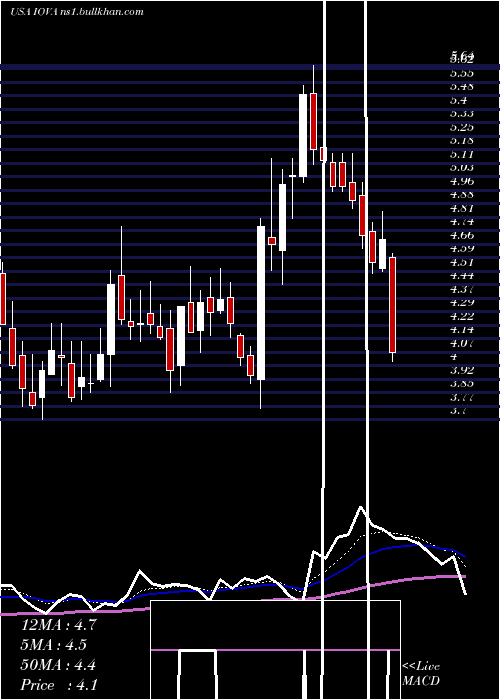500x700 pixels.
Task: Select the 5.48 price axis label
Action: click(x=462, y=86)
